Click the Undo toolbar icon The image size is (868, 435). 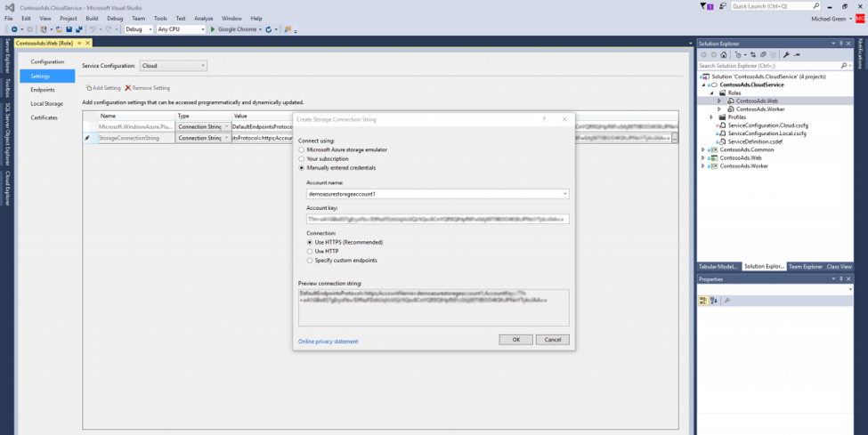(x=93, y=29)
